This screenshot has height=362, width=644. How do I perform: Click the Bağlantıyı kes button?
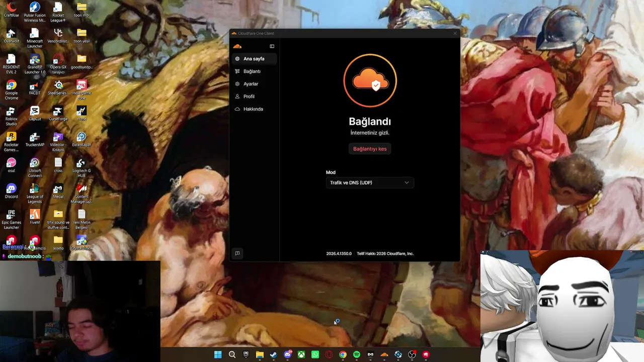click(x=370, y=149)
